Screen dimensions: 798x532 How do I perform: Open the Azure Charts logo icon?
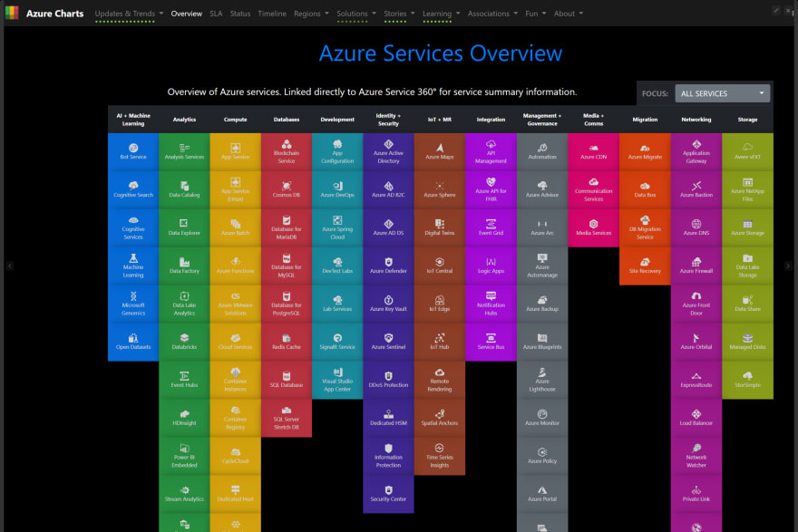click(x=12, y=13)
